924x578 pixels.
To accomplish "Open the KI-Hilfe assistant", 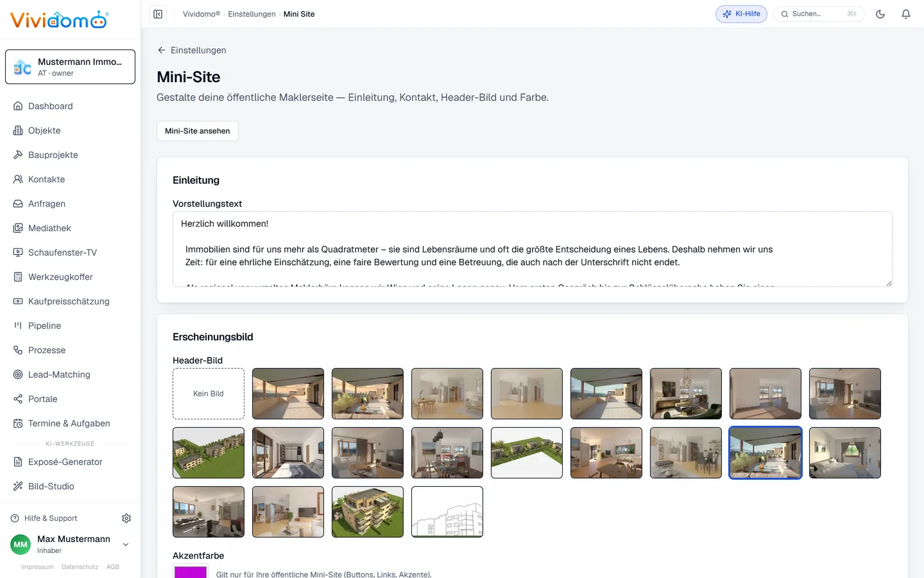I will pyautogui.click(x=741, y=14).
